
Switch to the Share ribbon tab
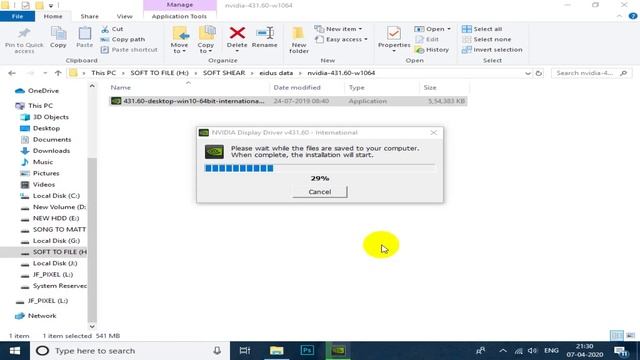coord(89,16)
